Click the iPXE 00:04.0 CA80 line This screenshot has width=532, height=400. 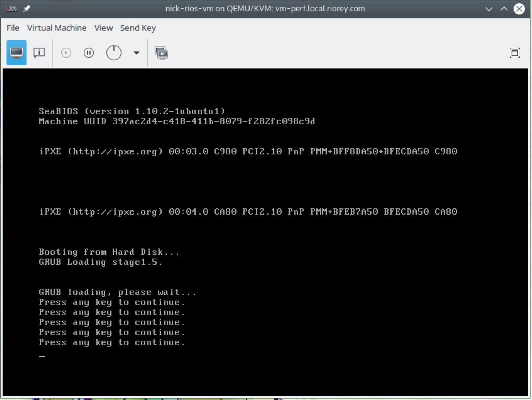248,212
